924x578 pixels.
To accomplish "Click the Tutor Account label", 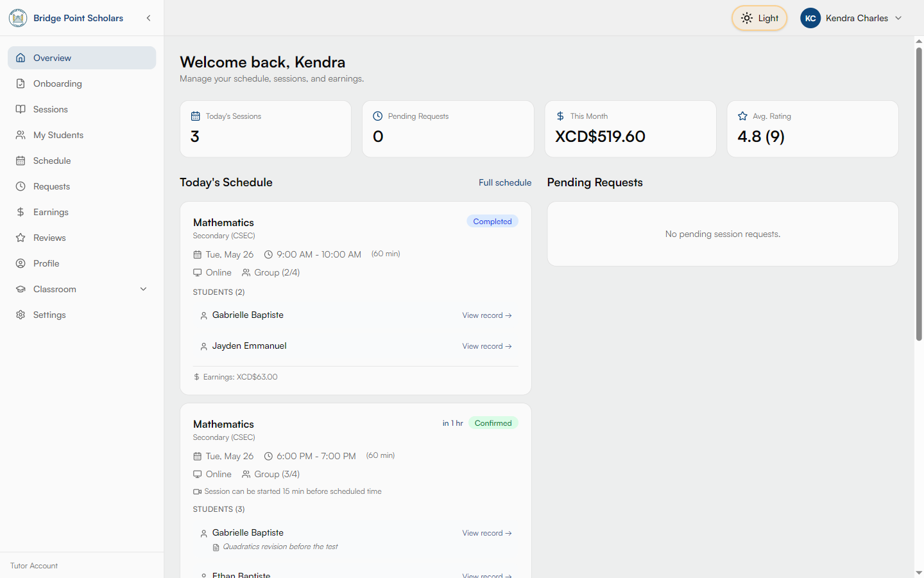I will [x=34, y=566].
